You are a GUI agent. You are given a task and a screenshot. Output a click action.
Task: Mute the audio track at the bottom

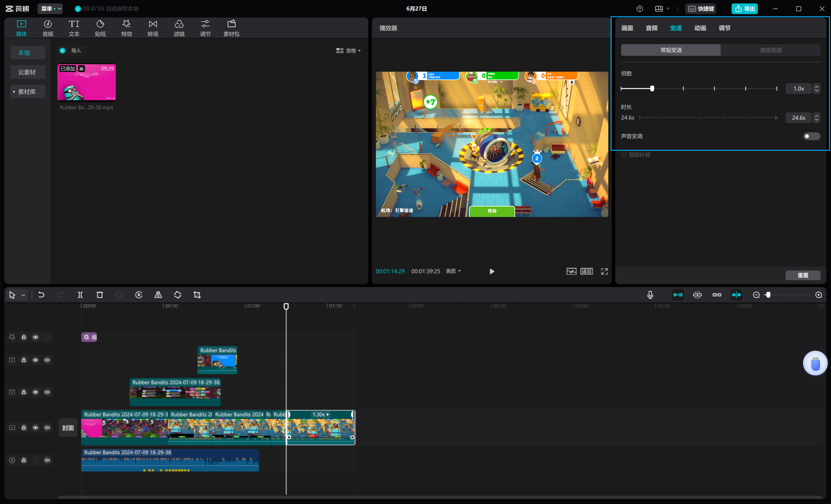(47, 460)
